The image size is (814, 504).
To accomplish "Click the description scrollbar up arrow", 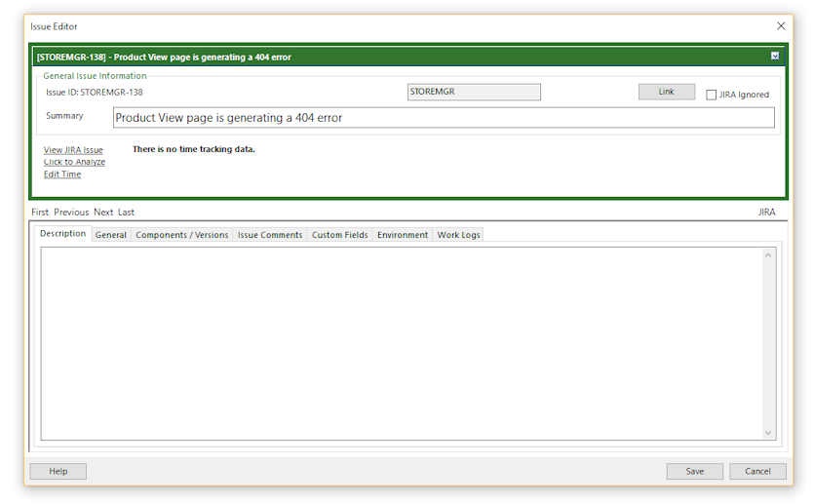I will coord(768,254).
